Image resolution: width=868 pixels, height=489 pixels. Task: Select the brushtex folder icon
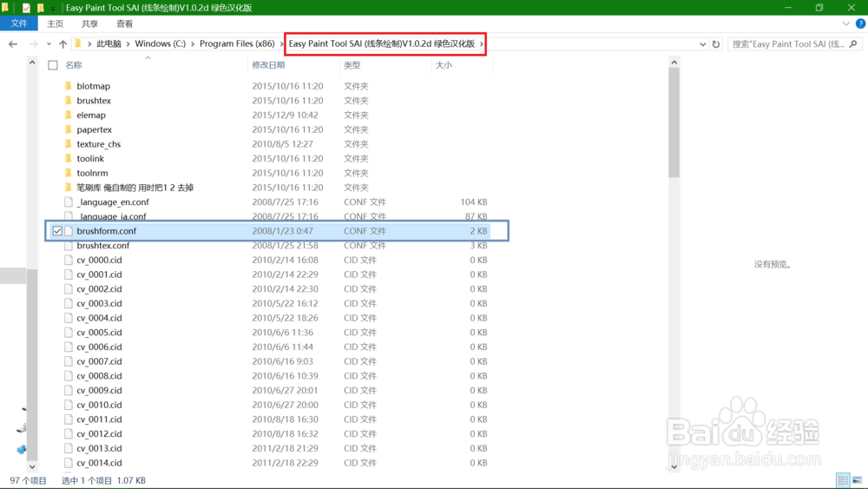pyautogui.click(x=68, y=100)
